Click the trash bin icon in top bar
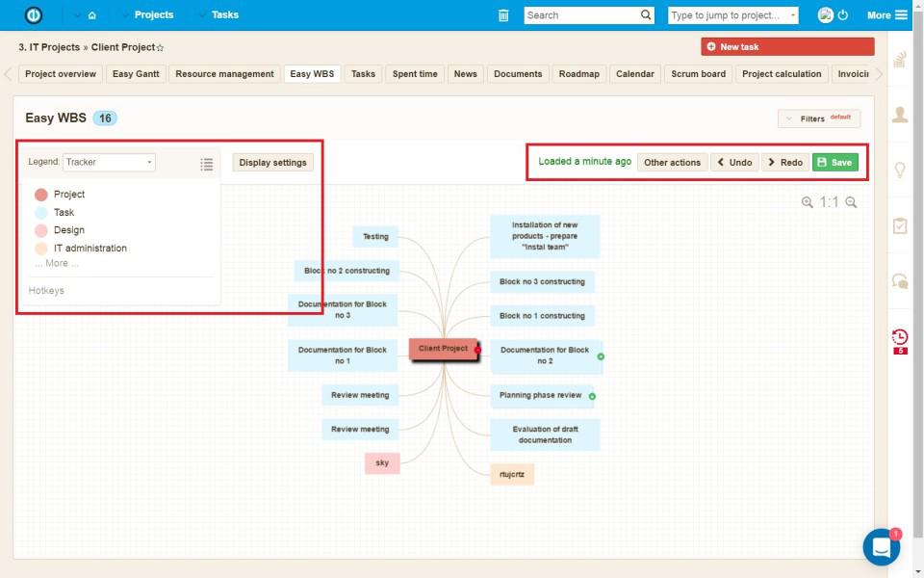Screen dimensions: 924x578 [503, 15]
